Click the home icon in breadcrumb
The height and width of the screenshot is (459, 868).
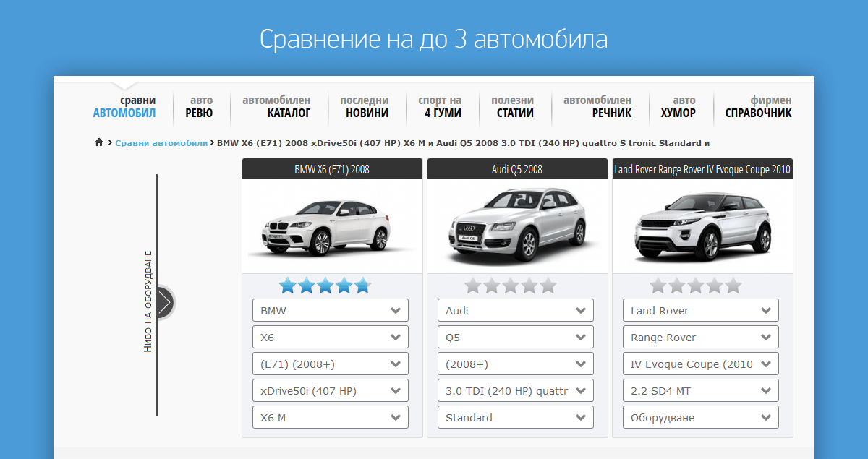(99, 142)
